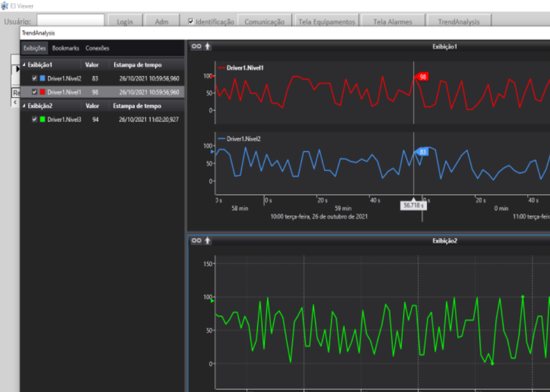The width and height of the screenshot is (550, 392).
Task: Click the Valor column header in Exibição1
Action: coord(92,65)
